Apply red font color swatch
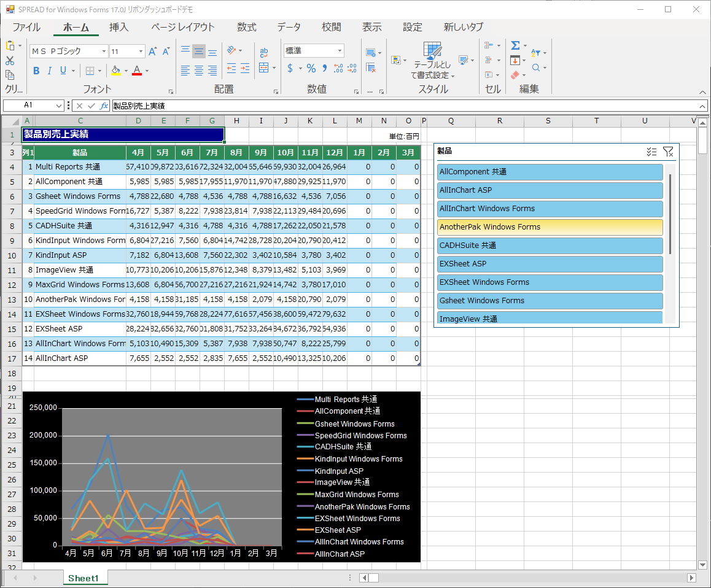711x588 pixels. pyautogui.click(x=137, y=71)
